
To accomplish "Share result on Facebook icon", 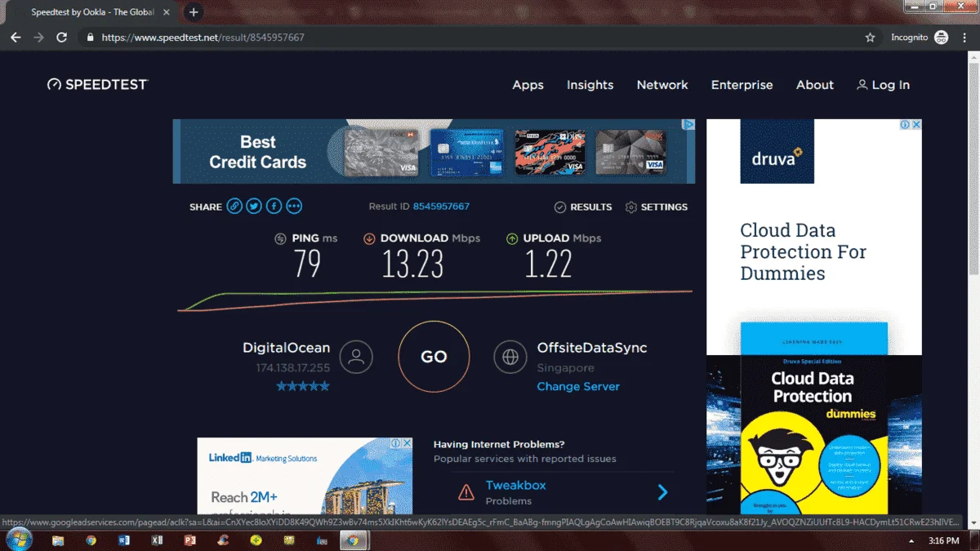I will [274, 207].
